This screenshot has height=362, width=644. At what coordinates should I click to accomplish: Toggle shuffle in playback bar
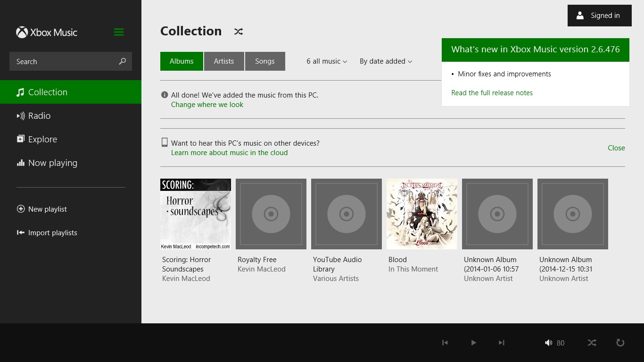click(x=592, y=343)
